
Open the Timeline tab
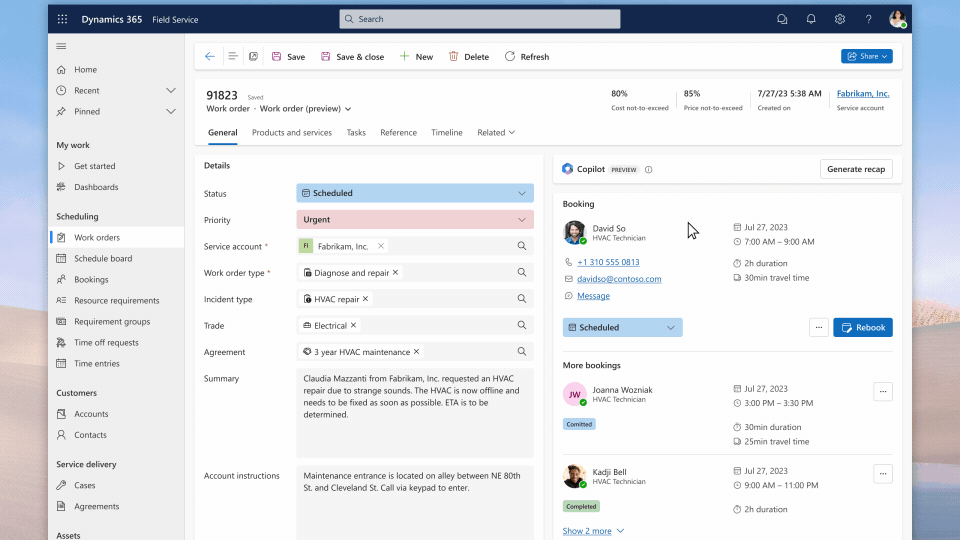tap(447, 132)
